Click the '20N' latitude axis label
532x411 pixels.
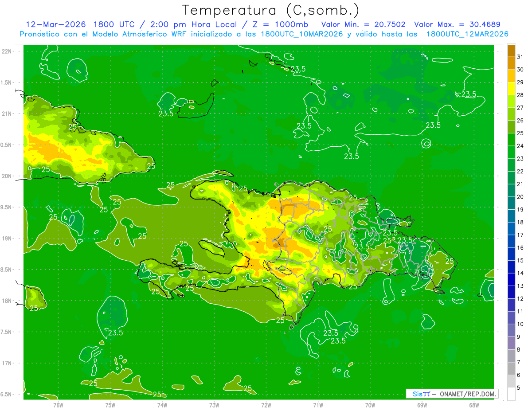coord(8,176)
